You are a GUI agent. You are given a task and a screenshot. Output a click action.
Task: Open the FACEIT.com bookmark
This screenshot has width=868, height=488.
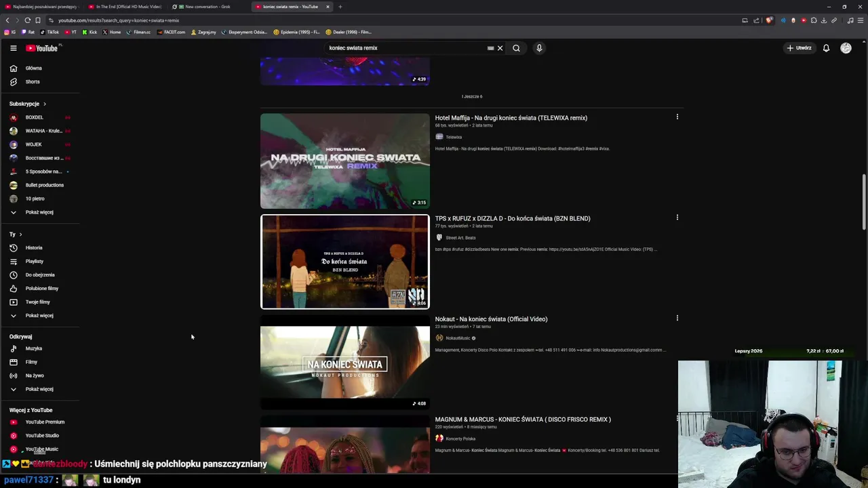click(x=171, y=32)
